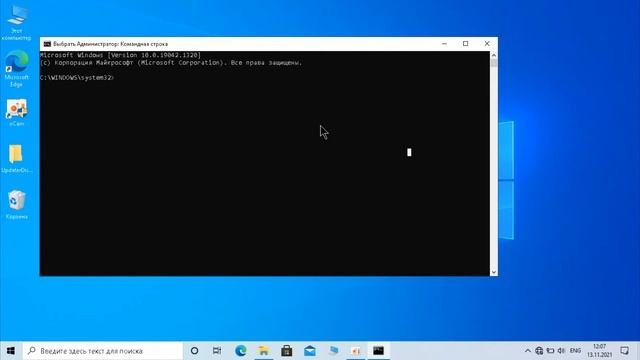Open File Explorer from the taskbar
The height and width of the screenshot is (360, 640).
pos(264,351)
